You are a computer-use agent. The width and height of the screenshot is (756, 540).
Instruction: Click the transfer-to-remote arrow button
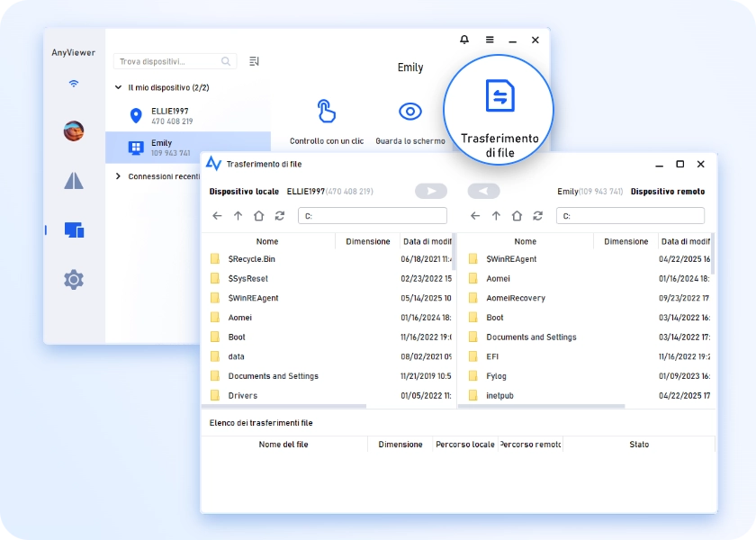431,192
